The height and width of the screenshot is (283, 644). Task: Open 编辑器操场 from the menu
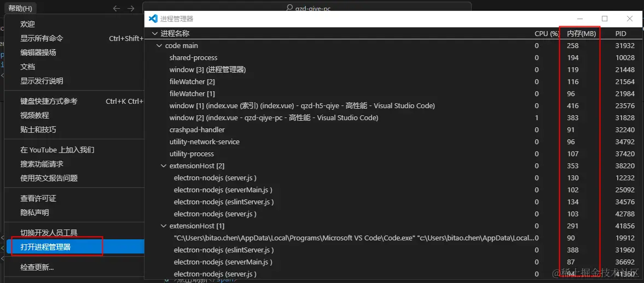point(74,52)
